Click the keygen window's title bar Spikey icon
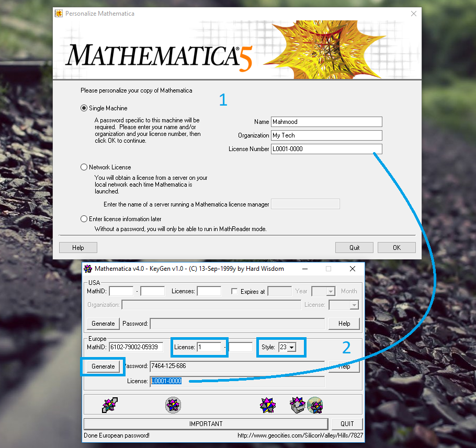Viewport: 476px width, 448px height. (89, 268)
